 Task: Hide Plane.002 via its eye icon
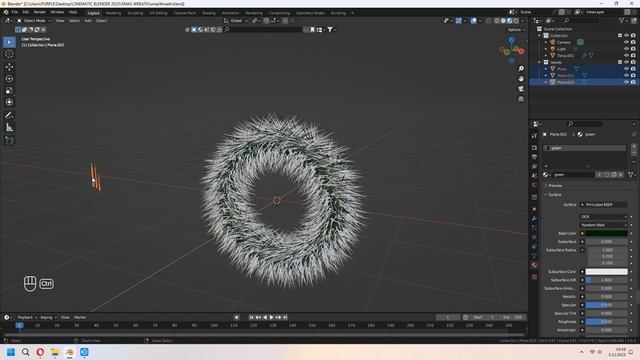pyautogui.click(x=626, y=82)
